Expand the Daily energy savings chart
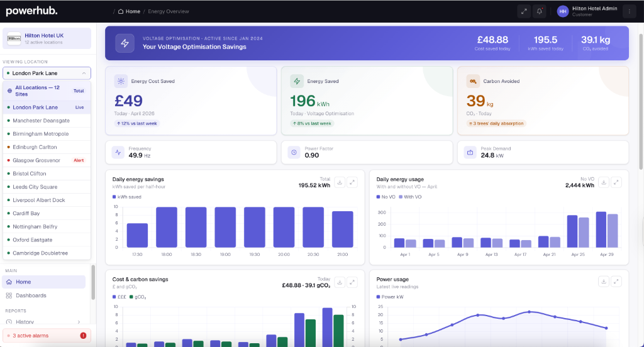Screen dimensions: 644x347 (352, 182)
